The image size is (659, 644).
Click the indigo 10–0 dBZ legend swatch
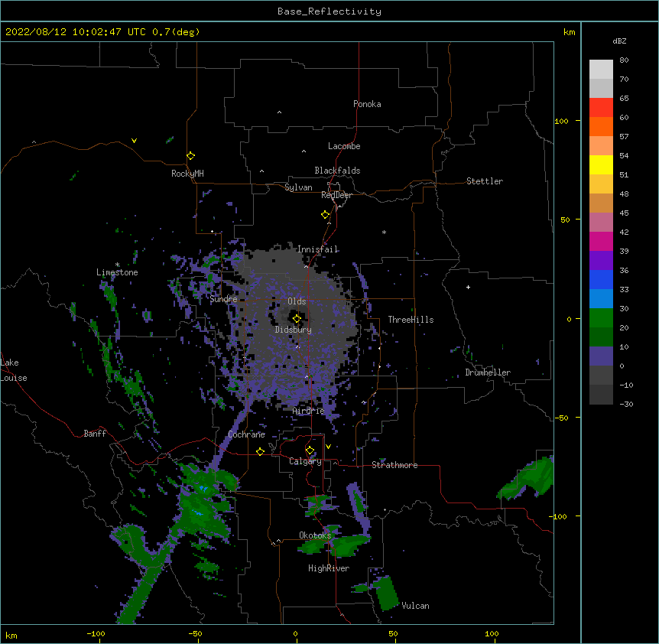tap(601, 356)
